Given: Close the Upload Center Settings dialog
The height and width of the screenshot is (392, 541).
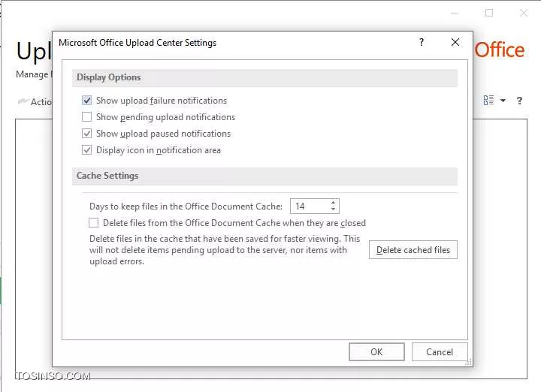Looking at the screenshot, I should pos(455,42).
